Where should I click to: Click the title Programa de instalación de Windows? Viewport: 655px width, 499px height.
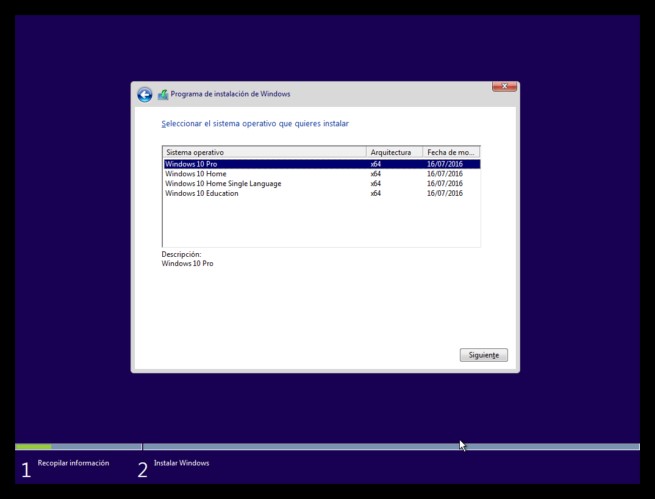230,94
